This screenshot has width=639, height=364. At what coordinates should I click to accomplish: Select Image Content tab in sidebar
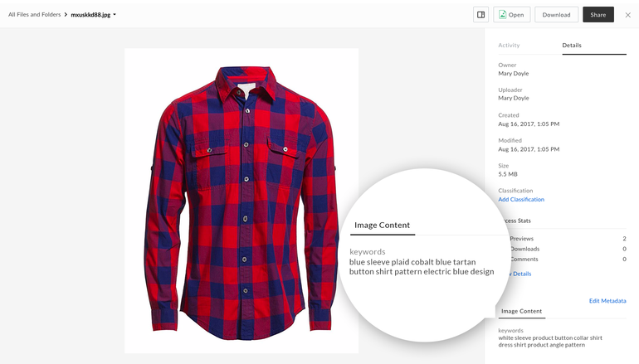point(522,311)
